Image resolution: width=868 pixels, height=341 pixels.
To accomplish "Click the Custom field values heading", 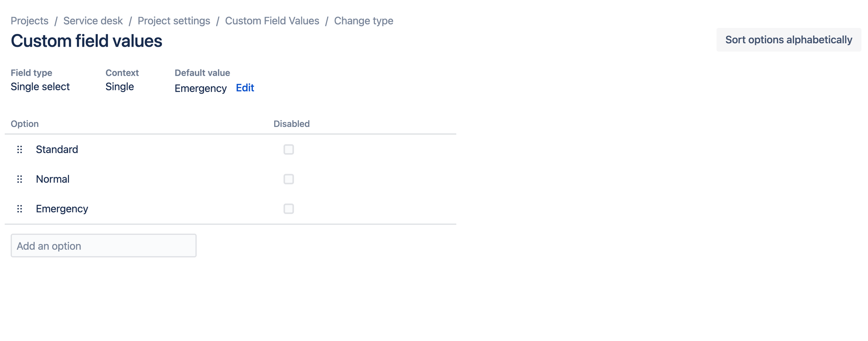I will (86, 41).
